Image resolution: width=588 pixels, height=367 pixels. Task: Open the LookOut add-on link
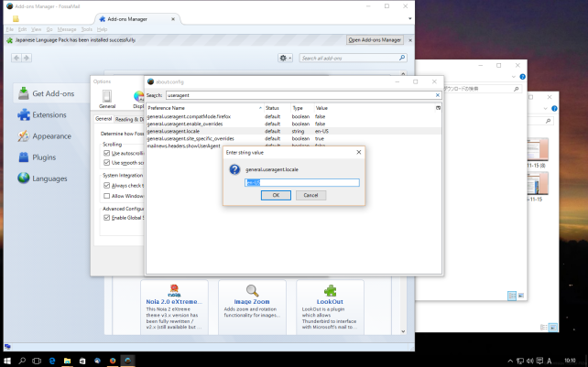(330, 302)
